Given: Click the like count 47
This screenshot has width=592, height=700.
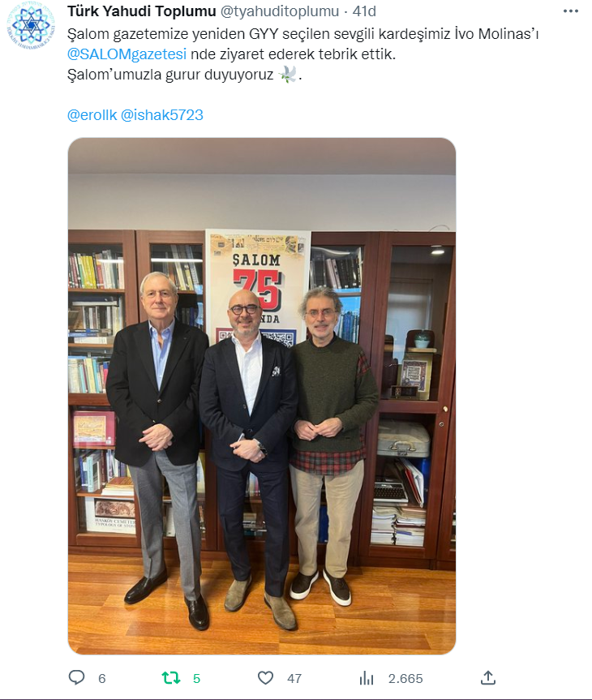Looking at the screenshot, I should pyautogui.click(x=294, y=679).
